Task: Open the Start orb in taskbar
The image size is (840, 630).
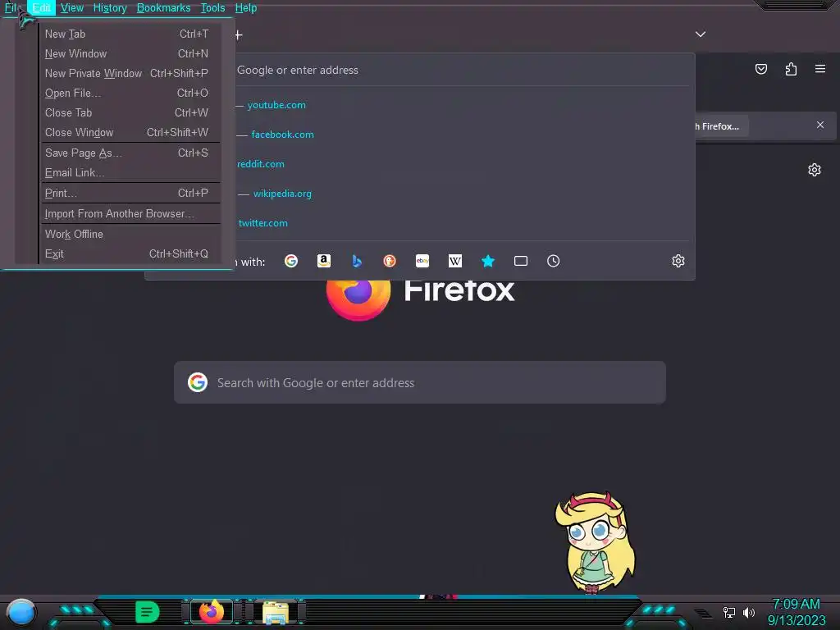Action: pyautogui.click(x=21, y=612)
